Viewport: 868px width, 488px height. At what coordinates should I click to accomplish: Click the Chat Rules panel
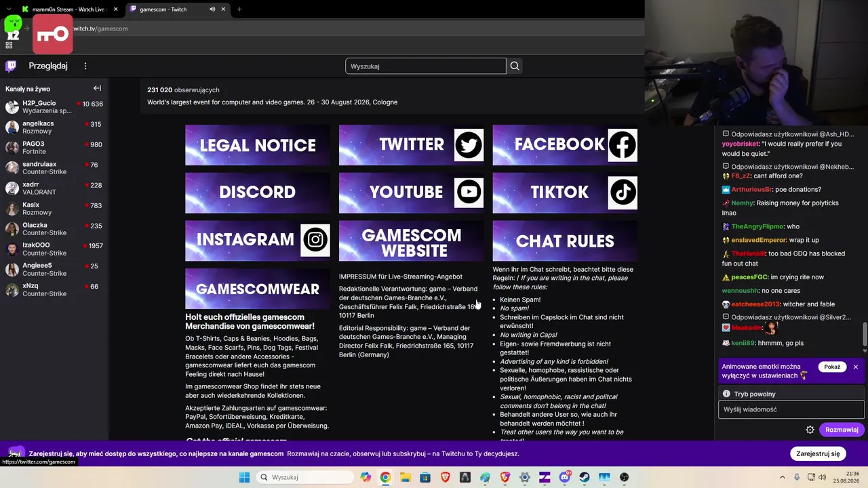565,241
